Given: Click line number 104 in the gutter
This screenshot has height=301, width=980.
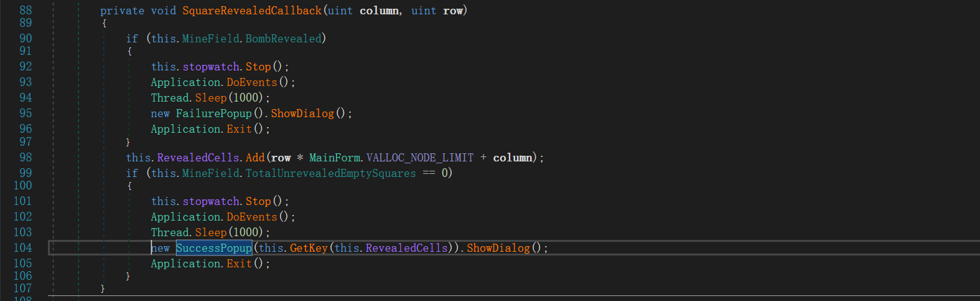Looking at the screenshot, I should pyautogui.click(x=22, y=248).
